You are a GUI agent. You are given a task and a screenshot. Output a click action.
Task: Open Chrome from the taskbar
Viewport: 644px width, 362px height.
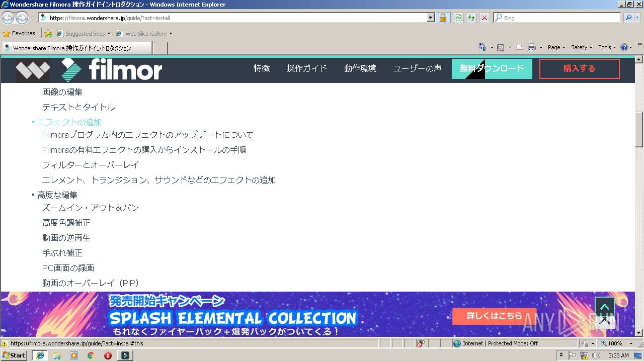click(91, 355)
